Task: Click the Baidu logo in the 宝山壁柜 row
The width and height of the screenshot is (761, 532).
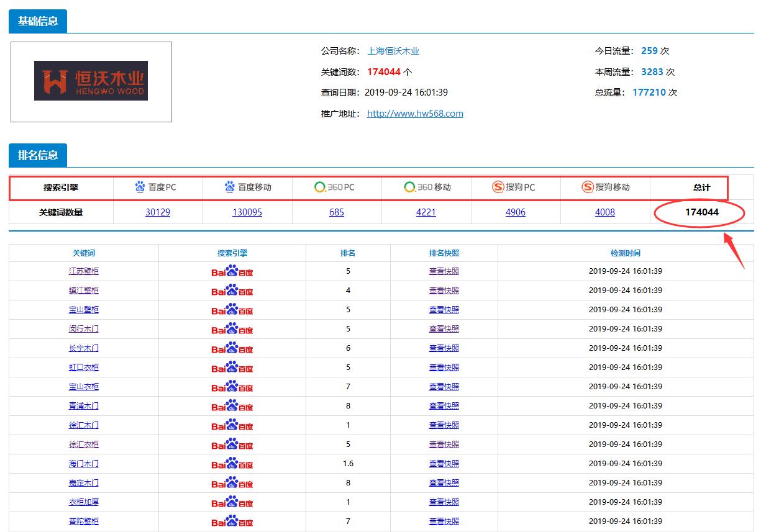Action: point(232,310)
